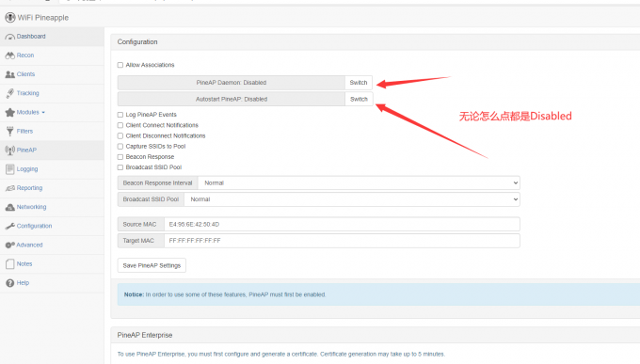
Task: Open Beacon Response Interval dropdown
Action: [359, 182]
